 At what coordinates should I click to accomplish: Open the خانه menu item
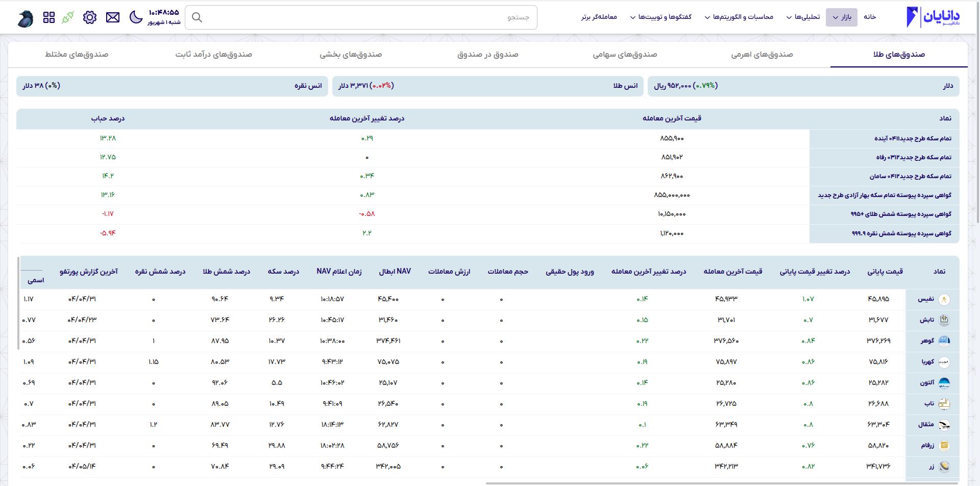[870, 17]
